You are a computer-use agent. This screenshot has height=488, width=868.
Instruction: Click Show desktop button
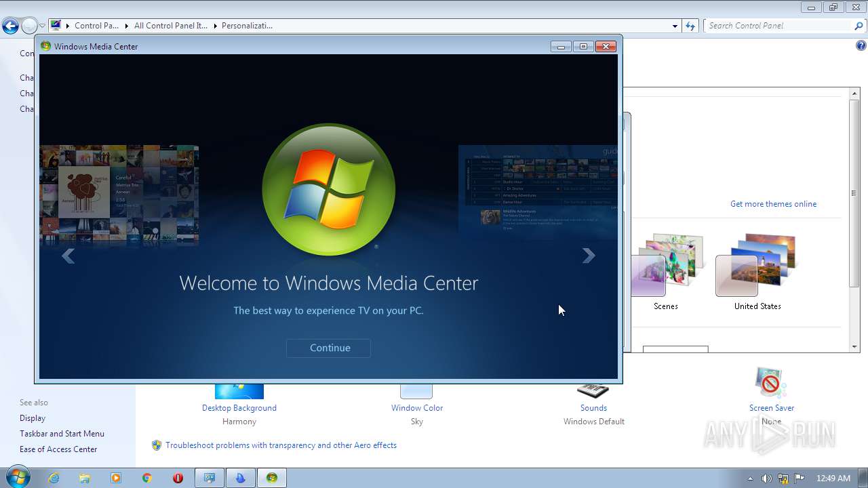click(863, 478)
